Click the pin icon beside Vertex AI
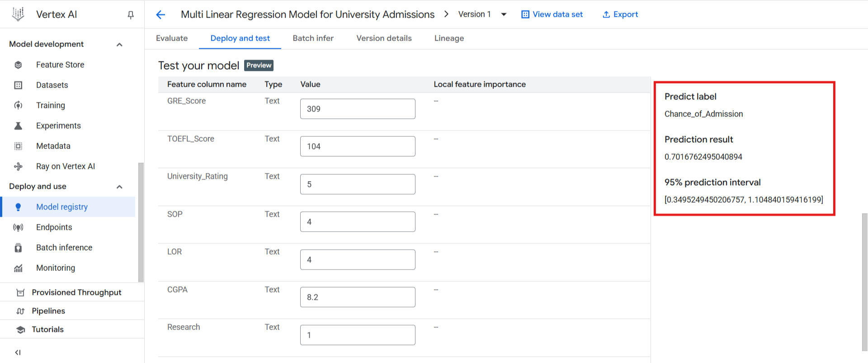 click(131, 15)
